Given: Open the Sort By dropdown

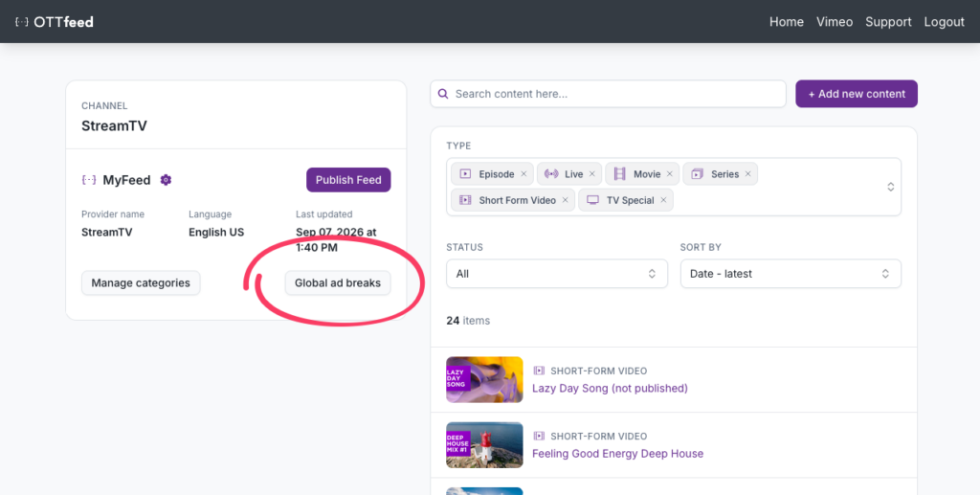Looking at the screenshot, I should pyautogui.click(x=791, y=274).
